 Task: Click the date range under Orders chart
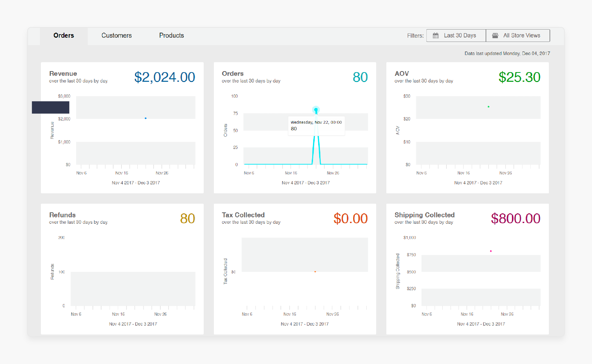[x=306, y=183]
